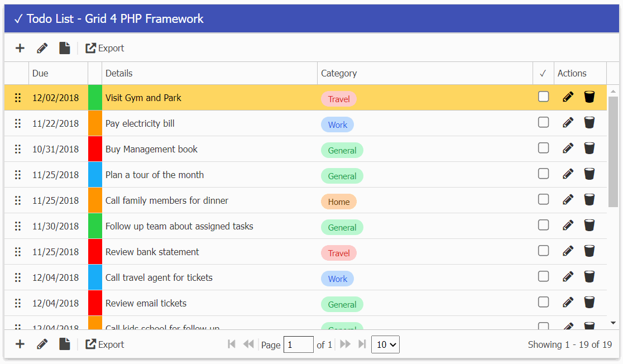Click the blue priority swatch for 'Plan a tour'
Screen dimensions: 623x364
[95, 175]
